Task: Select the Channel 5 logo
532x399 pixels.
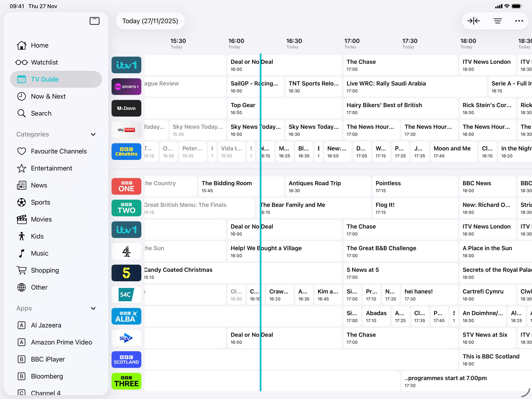Action: (126, 273)
